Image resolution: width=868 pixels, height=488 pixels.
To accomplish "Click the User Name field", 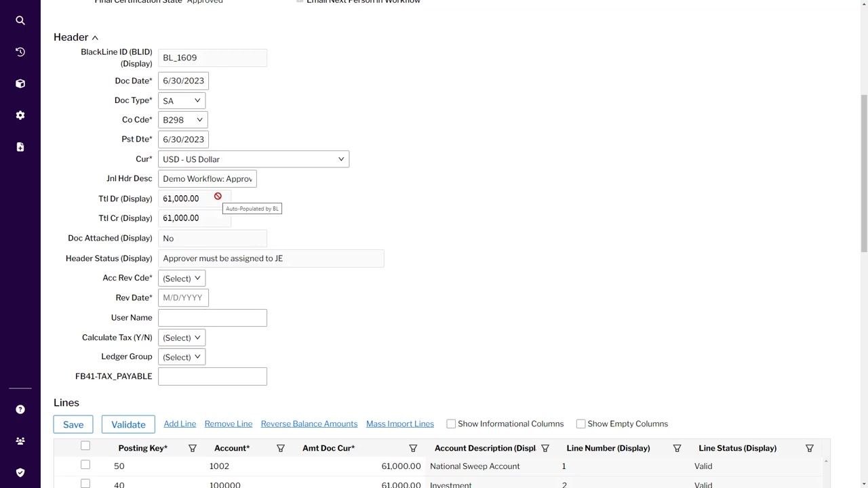I will point(212,318).
